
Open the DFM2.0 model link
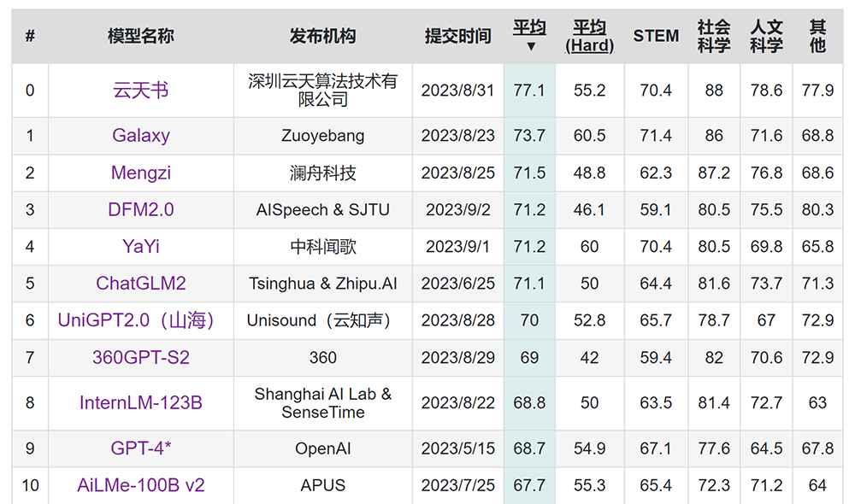[x=141, y=209]
